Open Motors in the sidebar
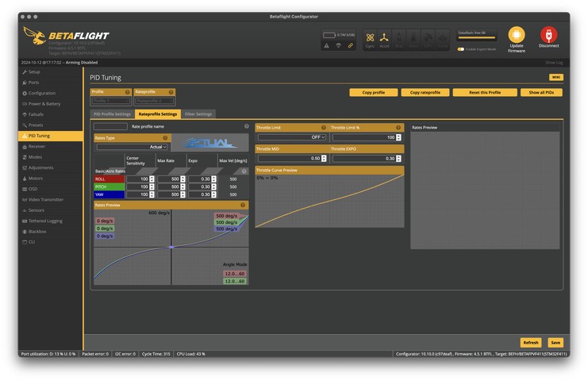This screenshot has width=588, height=381. point(34,179)
